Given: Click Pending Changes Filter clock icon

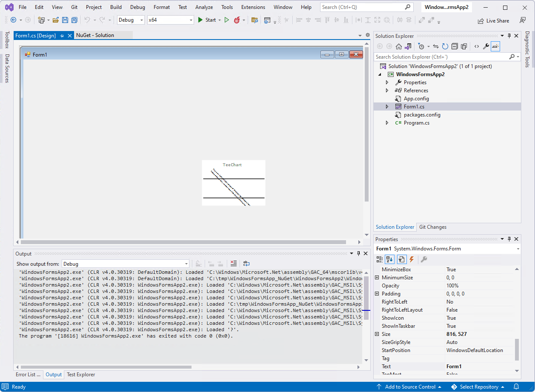Looking at the screenshot, I should 421,46.
